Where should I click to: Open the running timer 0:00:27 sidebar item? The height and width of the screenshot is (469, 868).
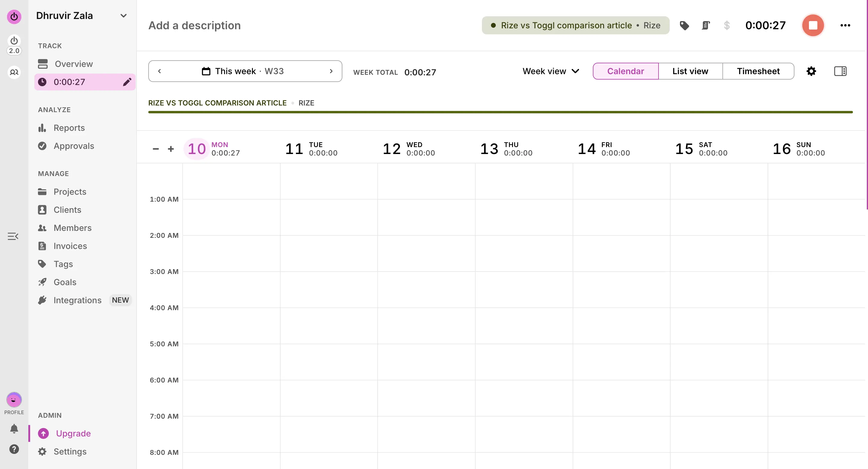[x=85, y=82]
